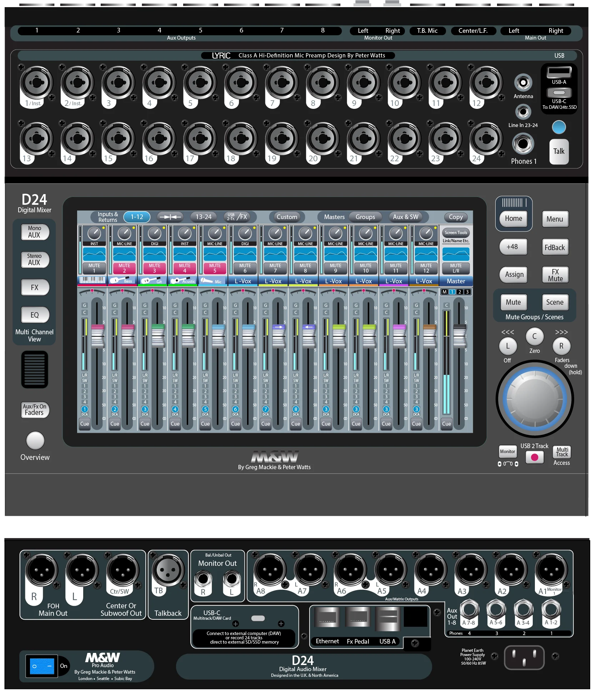
Task: Tap the Master fader cap
Action: [x=460, y=336]
